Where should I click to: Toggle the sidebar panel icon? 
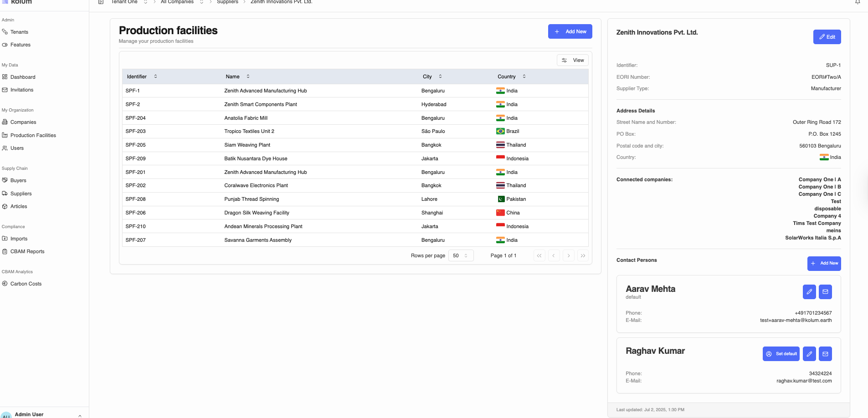(x=101, y=2)
